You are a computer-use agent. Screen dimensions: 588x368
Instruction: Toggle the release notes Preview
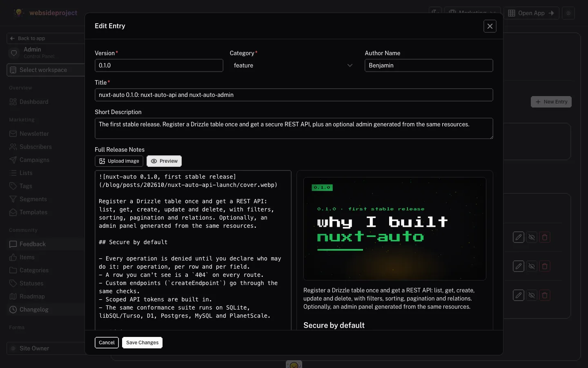click(x=164, y=161)
